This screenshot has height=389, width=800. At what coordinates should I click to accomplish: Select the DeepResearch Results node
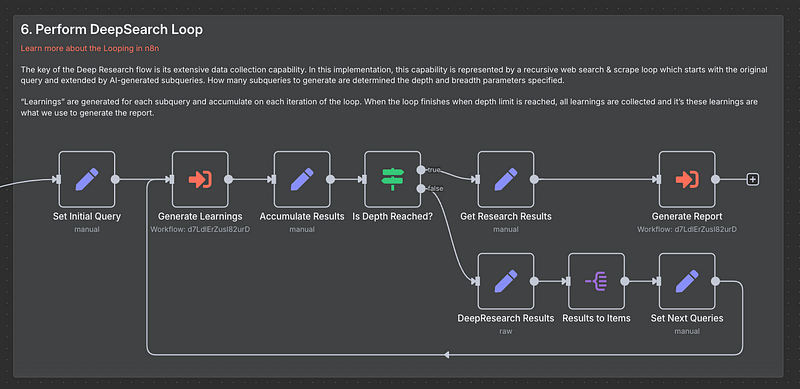point(506,281)
